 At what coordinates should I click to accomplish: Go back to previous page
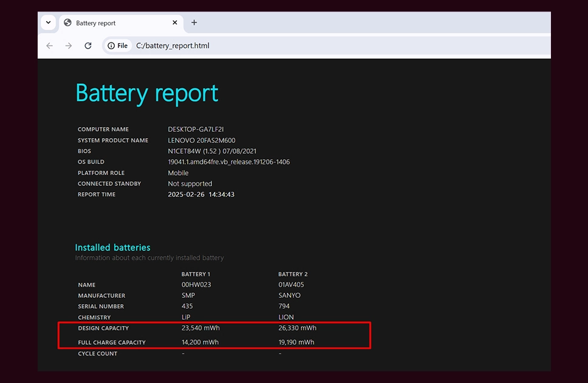click(x=49, y=46)
